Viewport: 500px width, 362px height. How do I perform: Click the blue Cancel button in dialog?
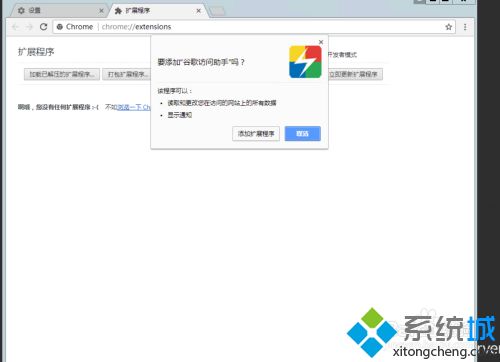[303, 134]
